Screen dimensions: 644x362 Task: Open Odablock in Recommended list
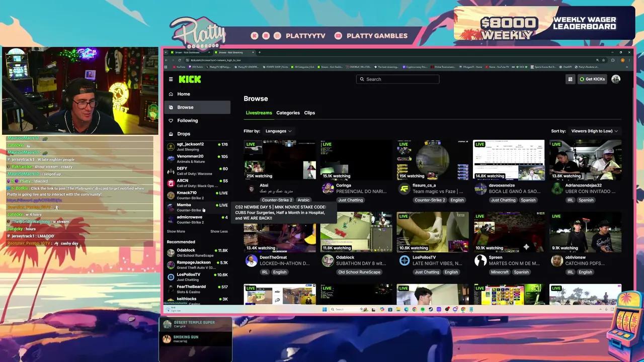coord(197,252)
